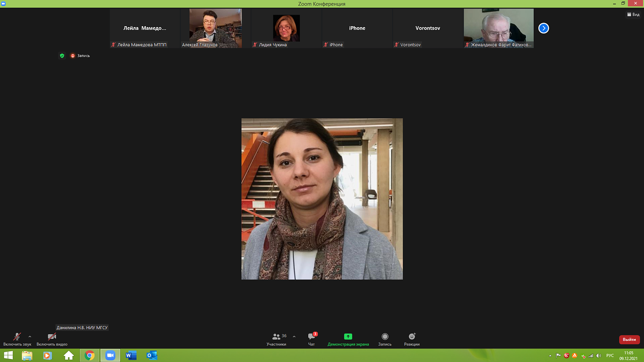
Task: Open Реакции reactions menu
Action: tap(412, 339)
